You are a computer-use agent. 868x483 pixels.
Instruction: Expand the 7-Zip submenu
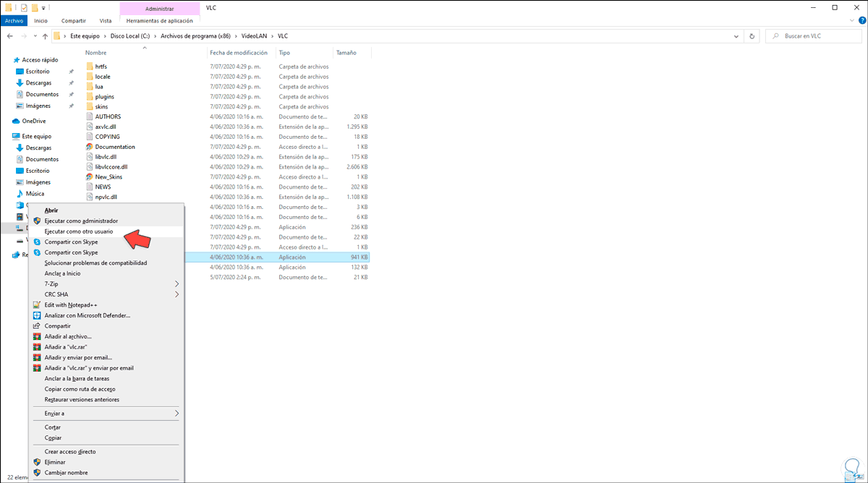(176, 284)
